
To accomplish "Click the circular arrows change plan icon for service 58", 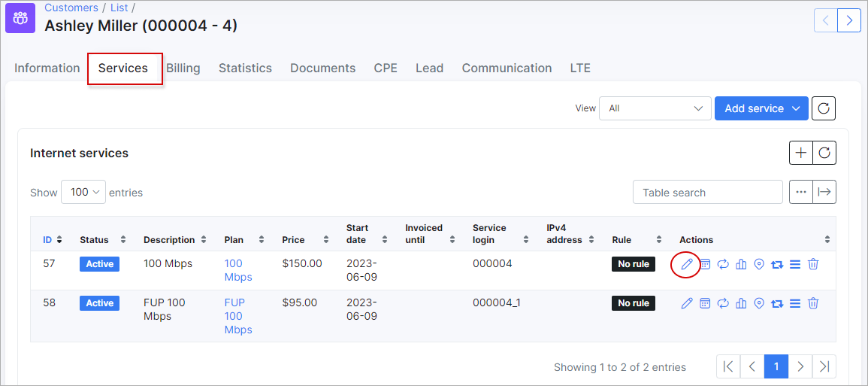I will click(x=723, y=303).
